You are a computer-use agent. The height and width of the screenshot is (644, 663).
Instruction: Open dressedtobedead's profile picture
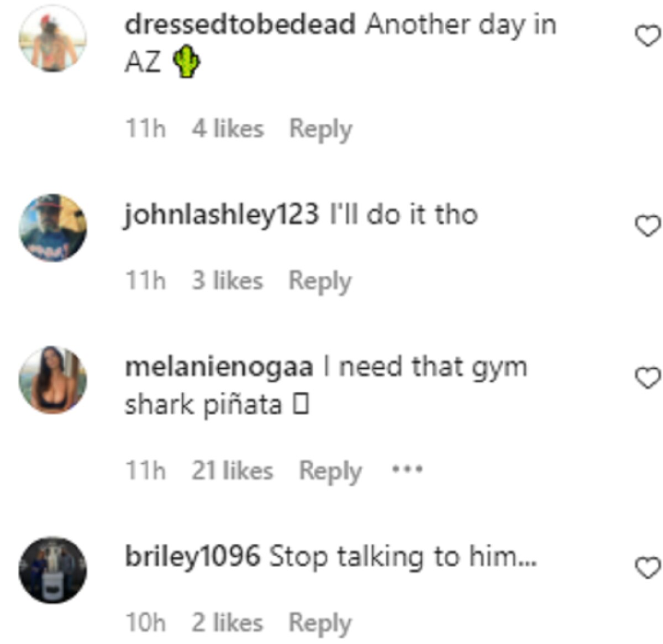[52, 39]
